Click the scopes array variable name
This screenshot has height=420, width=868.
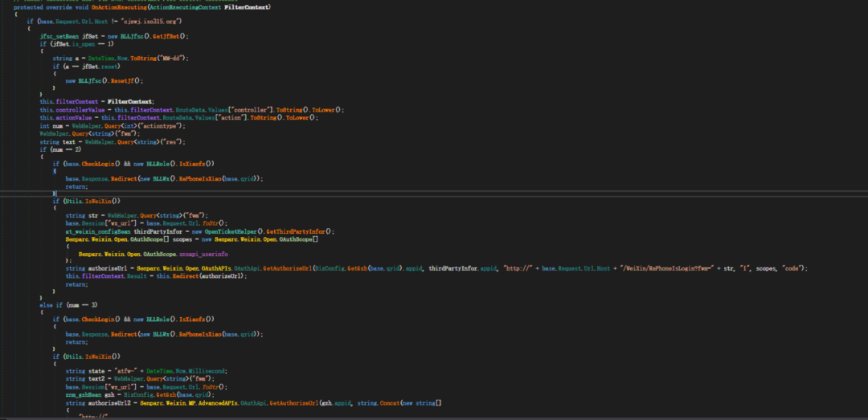182,239
